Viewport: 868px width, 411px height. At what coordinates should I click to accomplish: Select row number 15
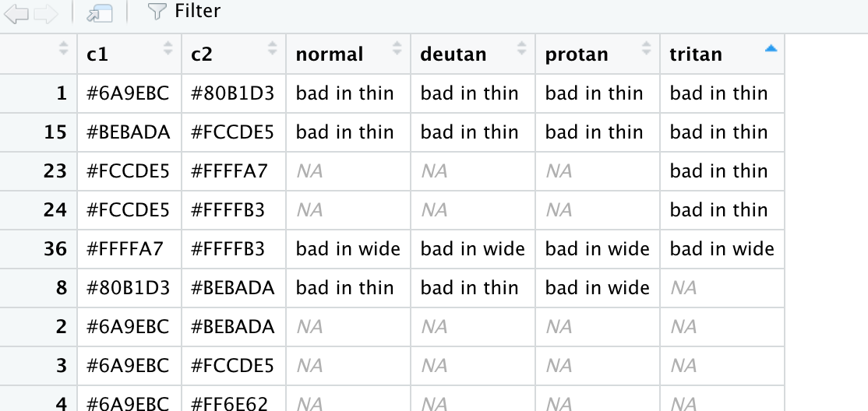coord(55,132)
